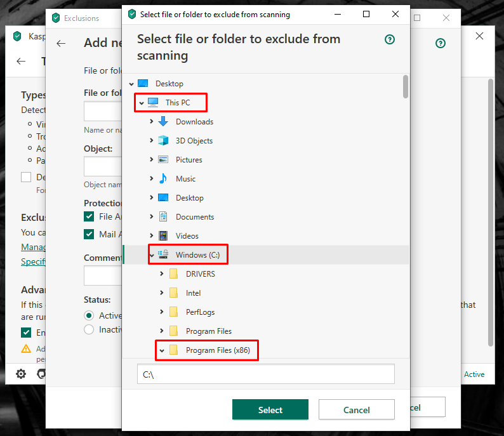Click the shield icon in Exclusions titlebar

pyautogui.click(x=56, y=18)
